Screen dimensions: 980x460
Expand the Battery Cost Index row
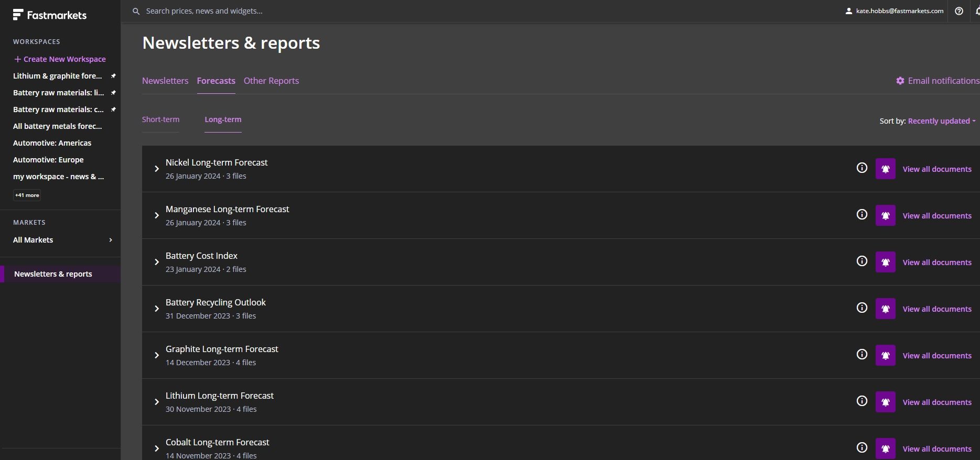tap(157, 262)
